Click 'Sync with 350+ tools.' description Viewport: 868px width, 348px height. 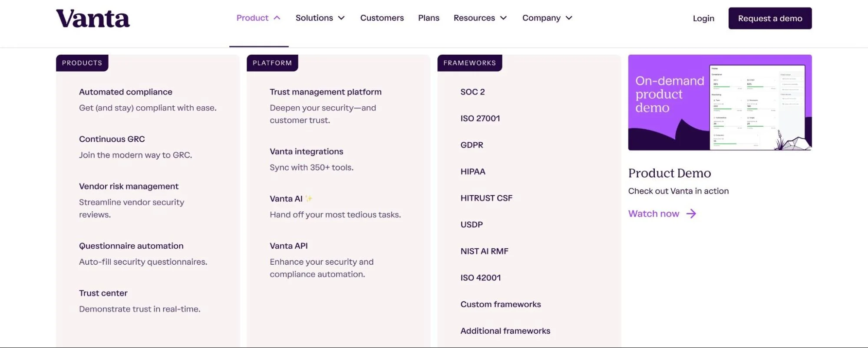(x=311, y=167)
